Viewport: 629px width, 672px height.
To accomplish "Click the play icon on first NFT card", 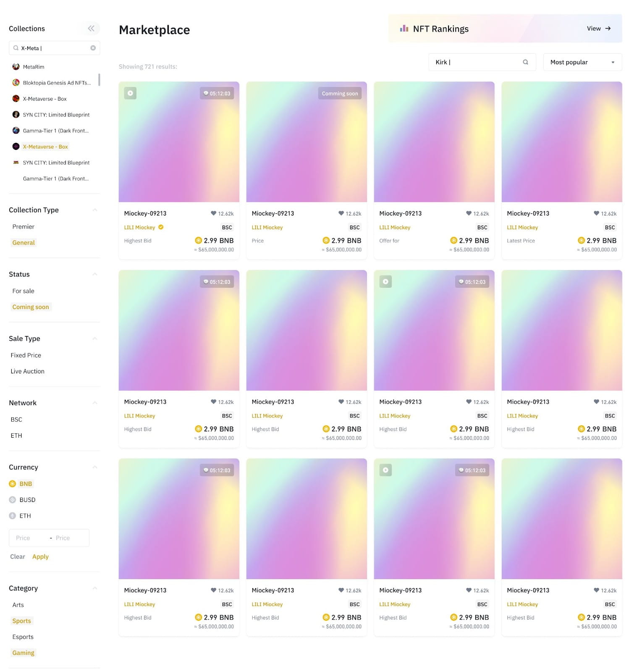I will click(x=130, y=93).
